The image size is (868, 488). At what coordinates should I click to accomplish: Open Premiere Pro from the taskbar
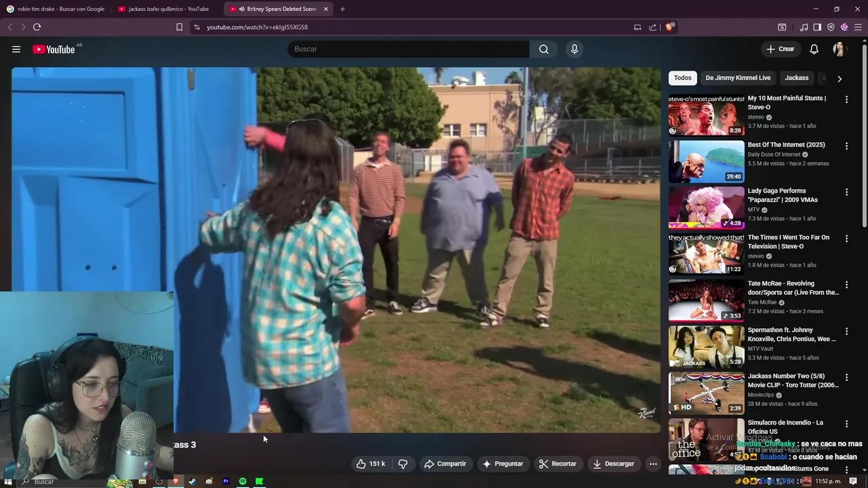tap(226, 481)
